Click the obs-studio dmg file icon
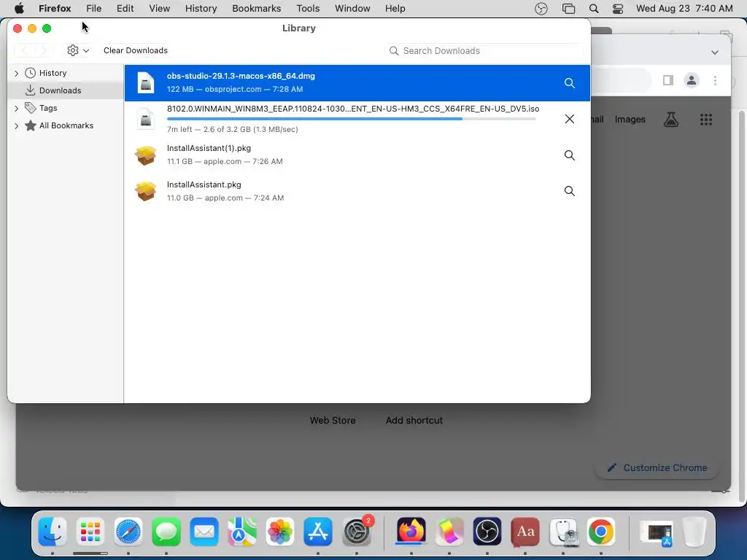Image resolution: width=747 pixels, height=560 pixels. pos(146,83)
